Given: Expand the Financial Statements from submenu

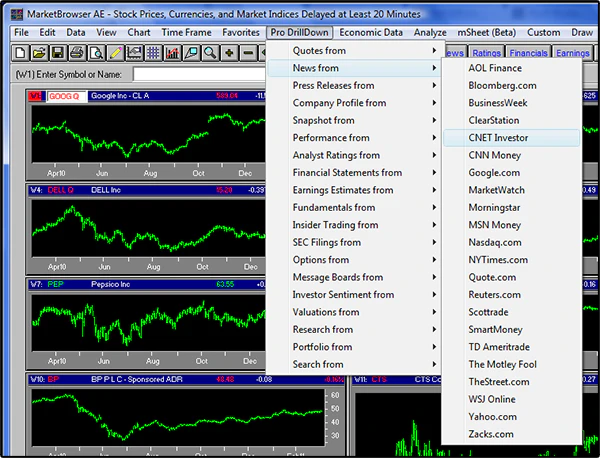Looking at the screenshot, I should [354, 173].
